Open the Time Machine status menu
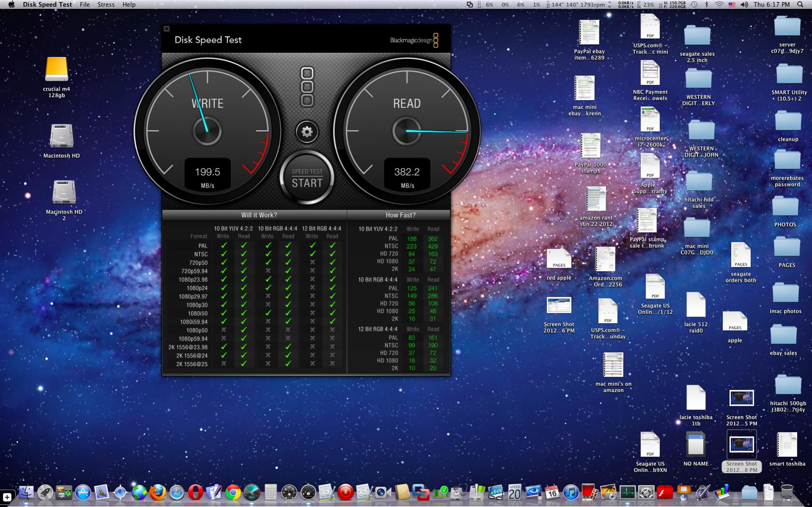812x507 pixels. (x=694, y=5)
